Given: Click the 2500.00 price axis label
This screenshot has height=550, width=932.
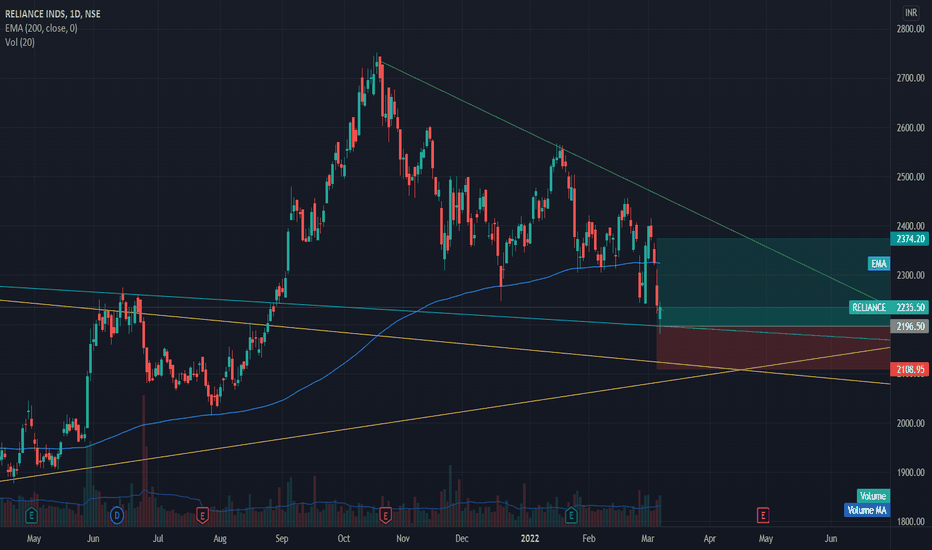Looking at the screenshot, I should click(x=911, y=177).
